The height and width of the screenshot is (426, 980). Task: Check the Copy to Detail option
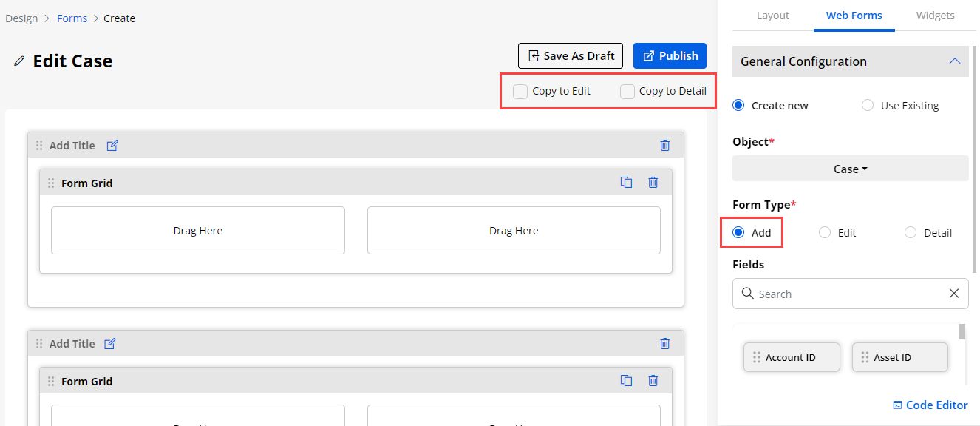tap(627, 92)
